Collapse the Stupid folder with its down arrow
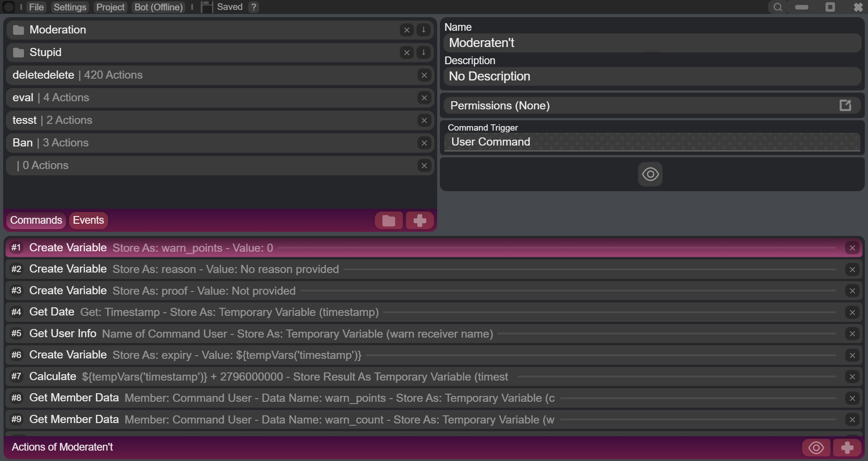This screenshot has height=461, width=868. [x=423, y=52]
